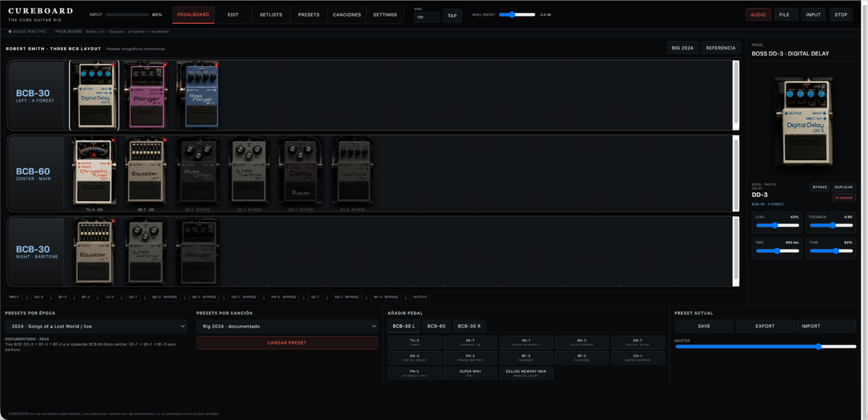Click the SAVE preset button

pos(704,326)
